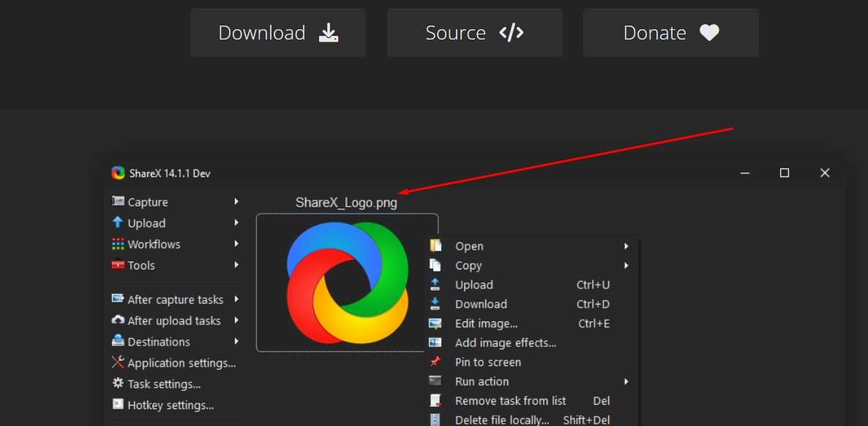This screenshot has width=868, height=426.
Task: Maximize the ShareX window
Action: coord(785,173)
